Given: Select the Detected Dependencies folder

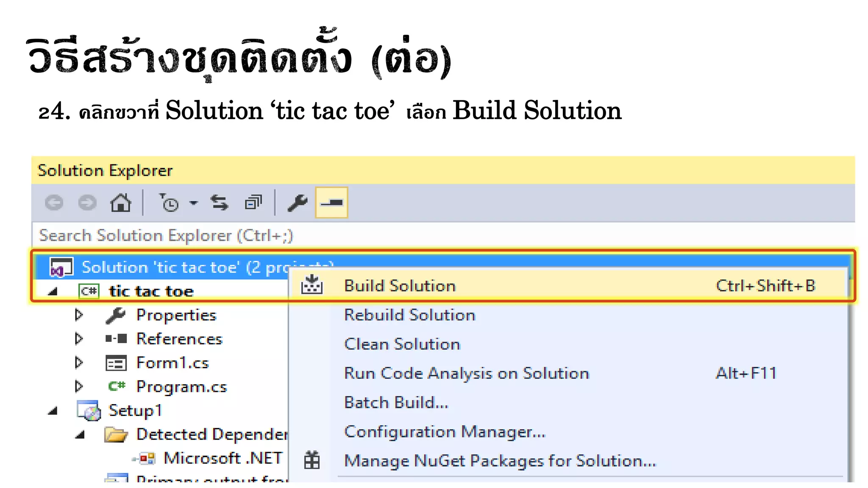Looking at the screenshot, I should point(212,435).
